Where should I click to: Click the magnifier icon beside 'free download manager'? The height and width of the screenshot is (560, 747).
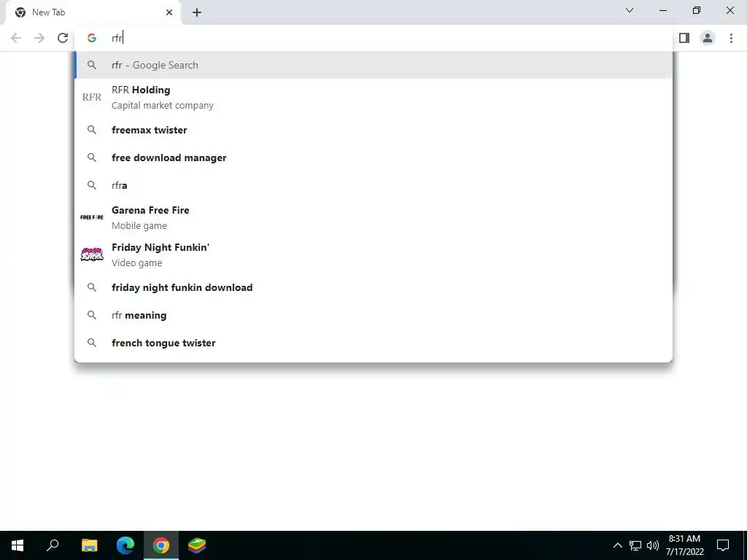coord(91,157)
